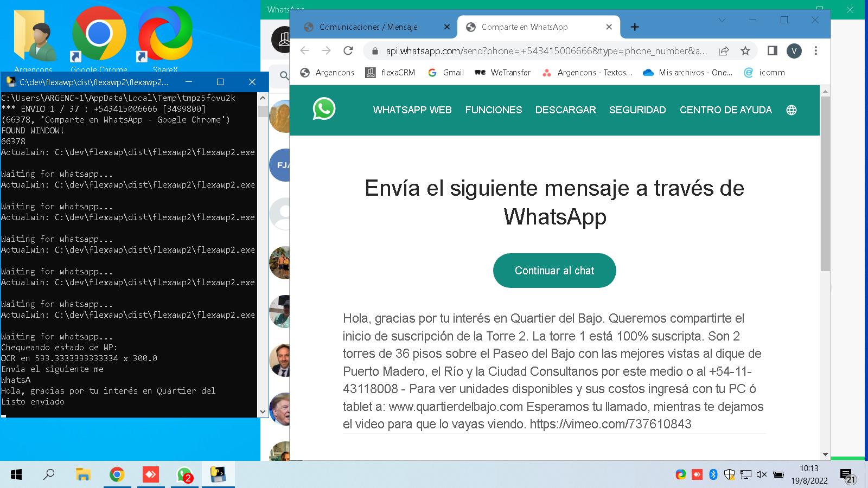
Task: View site info padlock icon
Action: coord(374,51)
